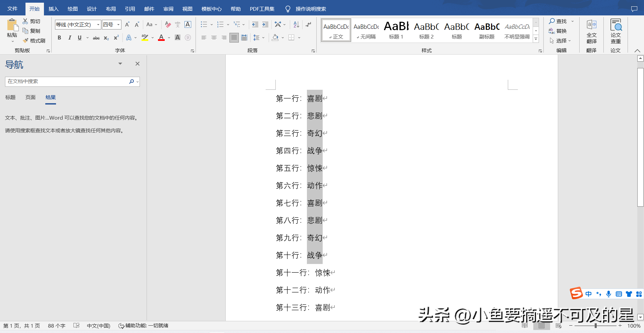Click the vertical scrollbar down arrow
Image resolution: width=644 pixels, height=333 pixels.
pyautogui.click(x=640, y=317)
